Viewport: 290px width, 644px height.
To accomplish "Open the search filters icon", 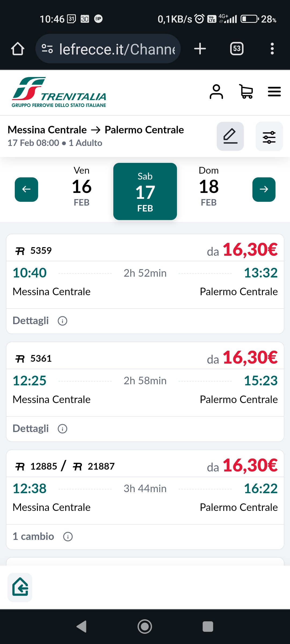I will click(x=269, y=136).
